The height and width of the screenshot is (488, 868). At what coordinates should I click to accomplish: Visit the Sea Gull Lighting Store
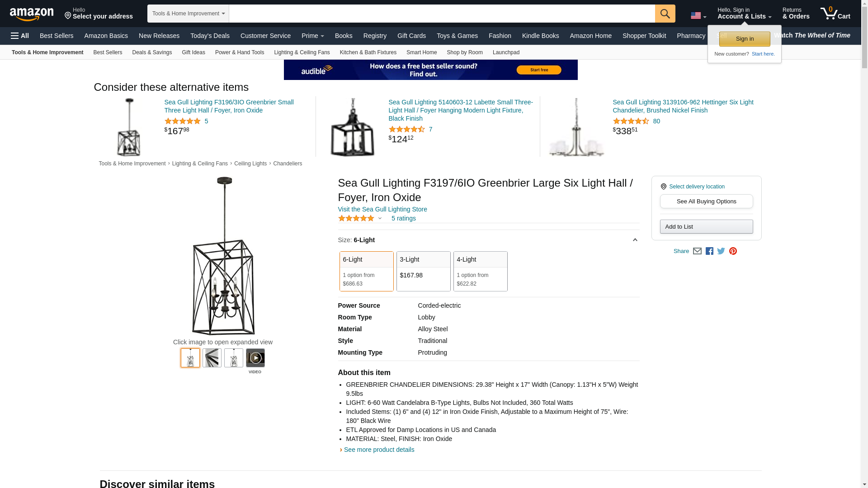pos(382,209)
